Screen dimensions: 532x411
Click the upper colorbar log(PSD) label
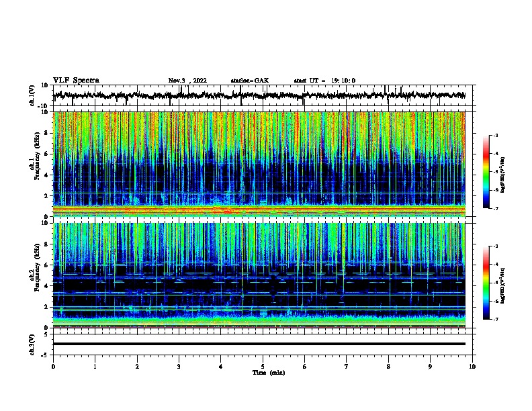(x=503, y=175)
